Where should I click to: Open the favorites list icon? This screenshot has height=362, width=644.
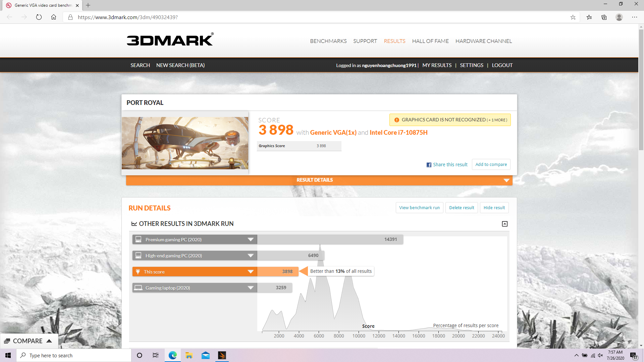(589, 17)
